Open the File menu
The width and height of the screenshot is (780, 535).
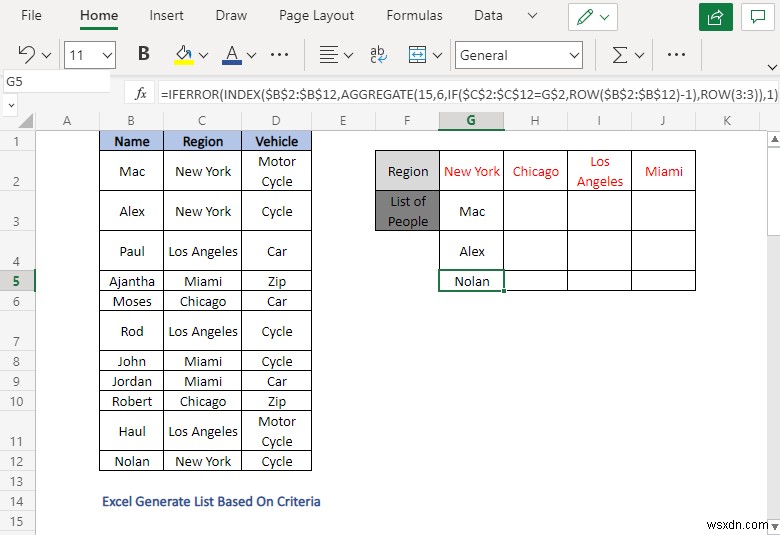[31, 15]
